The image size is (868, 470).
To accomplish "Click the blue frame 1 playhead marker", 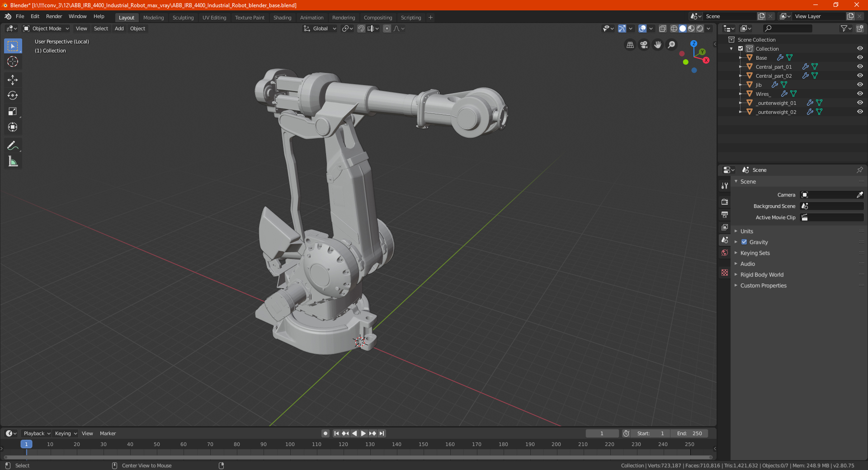I will click(26, 444).
